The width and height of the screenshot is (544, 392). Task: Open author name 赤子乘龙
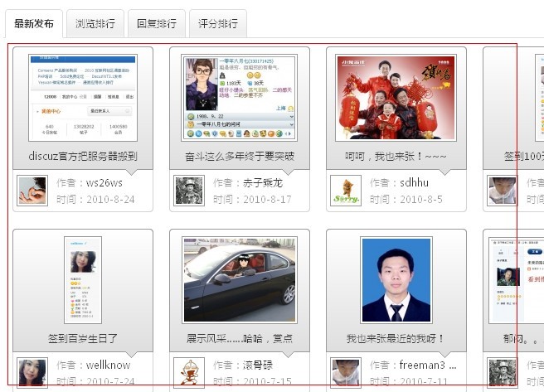(263, 182)
